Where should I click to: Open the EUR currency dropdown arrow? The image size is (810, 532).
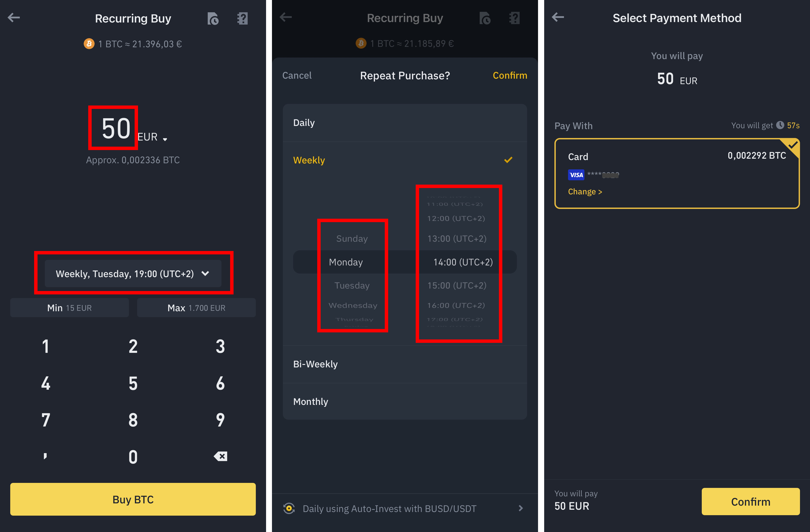click(x=165, y=139)
